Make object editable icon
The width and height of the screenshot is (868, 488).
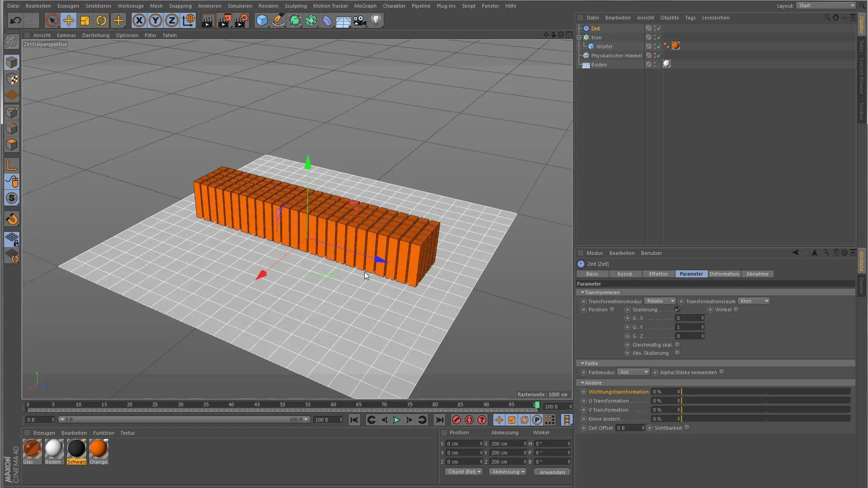[12, 43]
